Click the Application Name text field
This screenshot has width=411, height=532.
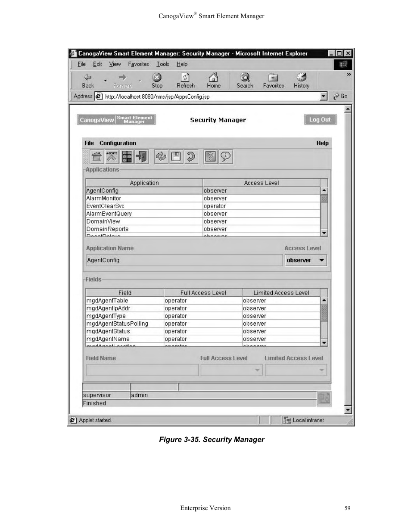point(184,260)
